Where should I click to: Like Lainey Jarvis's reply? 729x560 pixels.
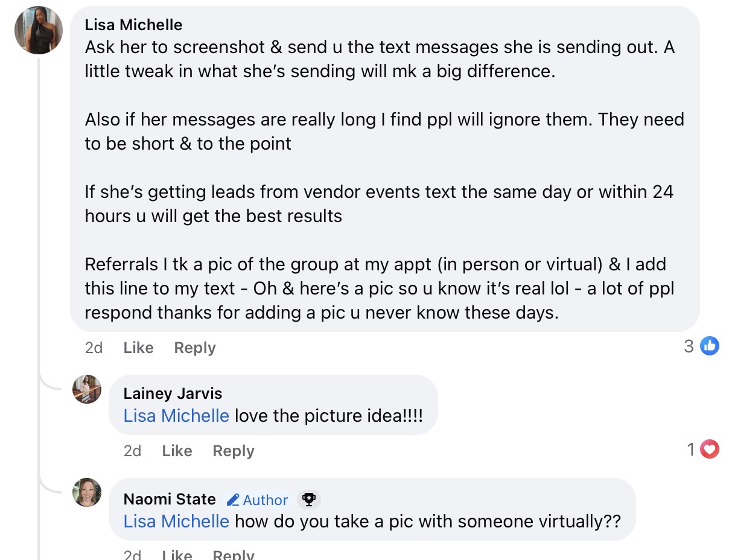pos(177,451)
